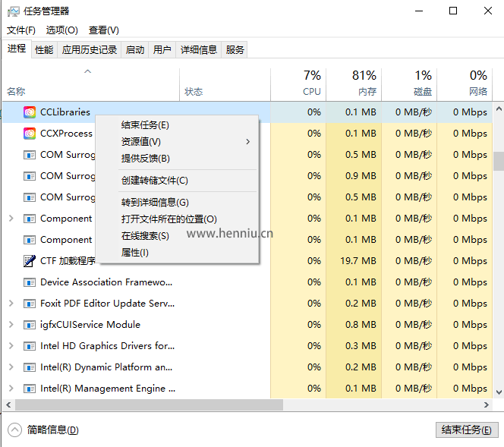The image size is (504, 447).
Task: Click the horizontal scrollbar thumb
Action: point(149,405)
